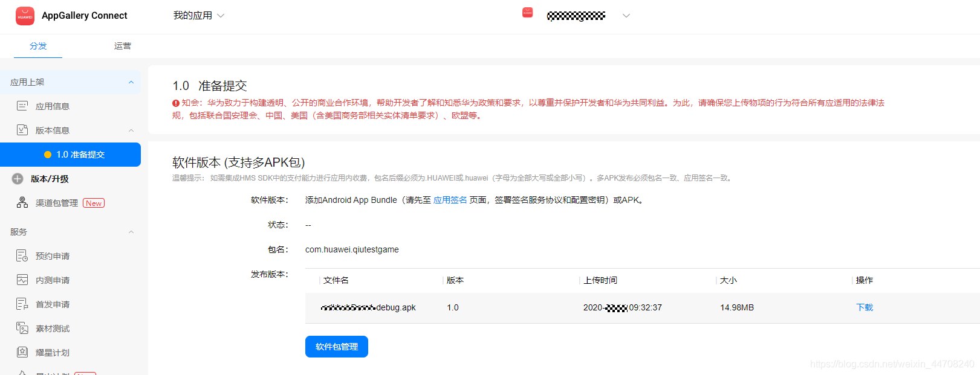
Task: Click the Huawei AppGallery Connect logo
Action: click(x=25, y=16)
